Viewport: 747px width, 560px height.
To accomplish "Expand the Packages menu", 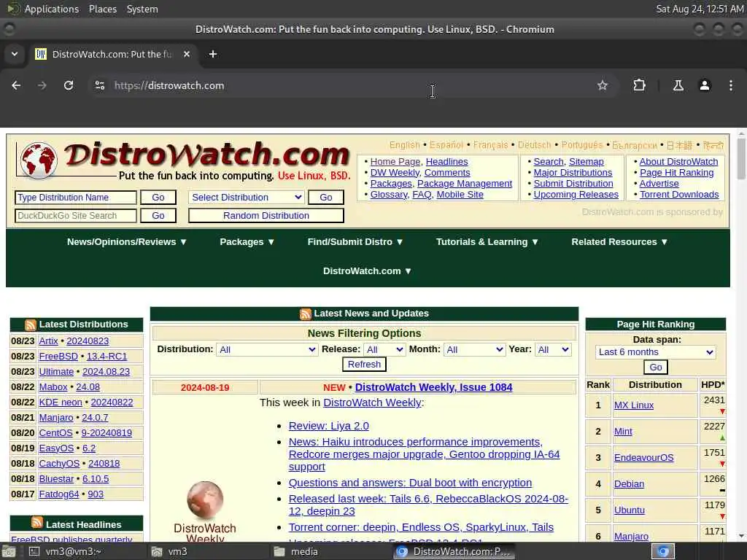I will [247, 242].
